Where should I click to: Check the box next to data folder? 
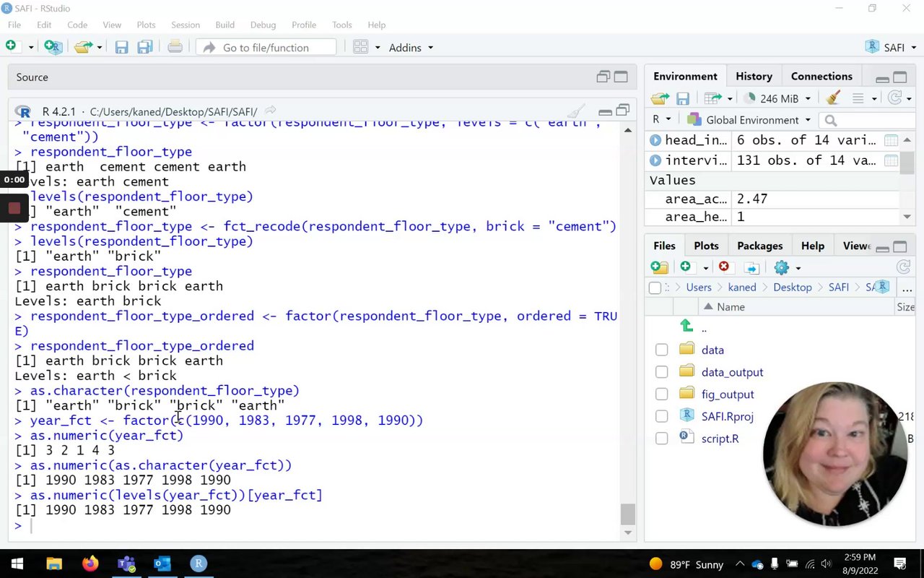point(661,350)
